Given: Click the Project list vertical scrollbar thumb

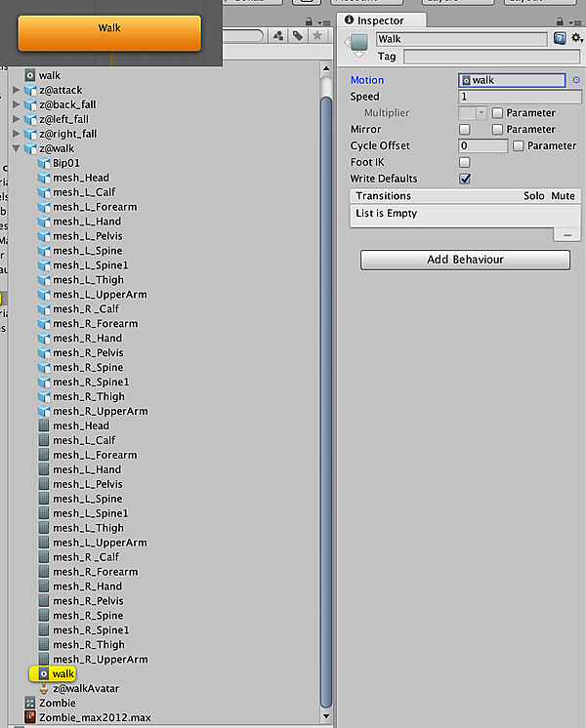Looking at the screenshot, I should click(326, 402).
